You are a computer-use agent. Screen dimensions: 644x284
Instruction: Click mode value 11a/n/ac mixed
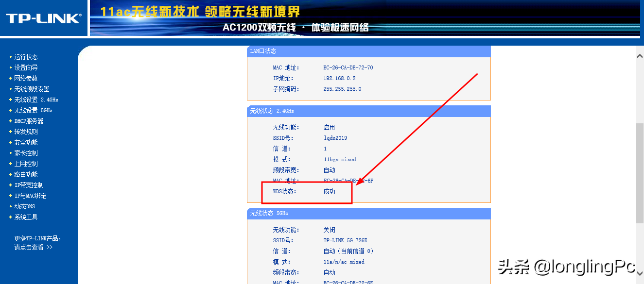344,262
